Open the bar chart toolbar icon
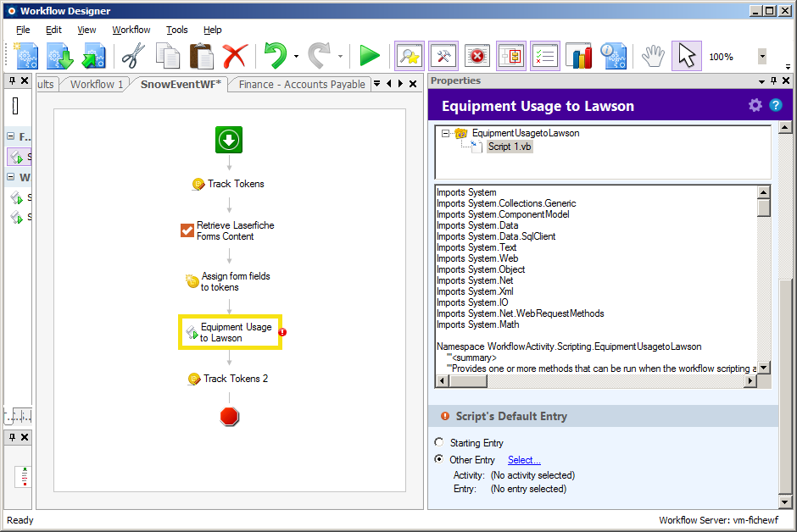 pyautogui.click(x=579, y=56)
